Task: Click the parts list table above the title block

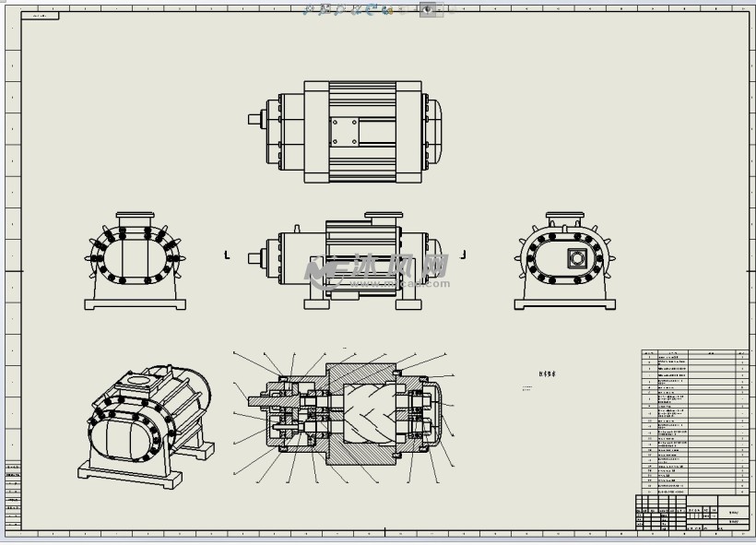Action: click(x=695, y=422)
